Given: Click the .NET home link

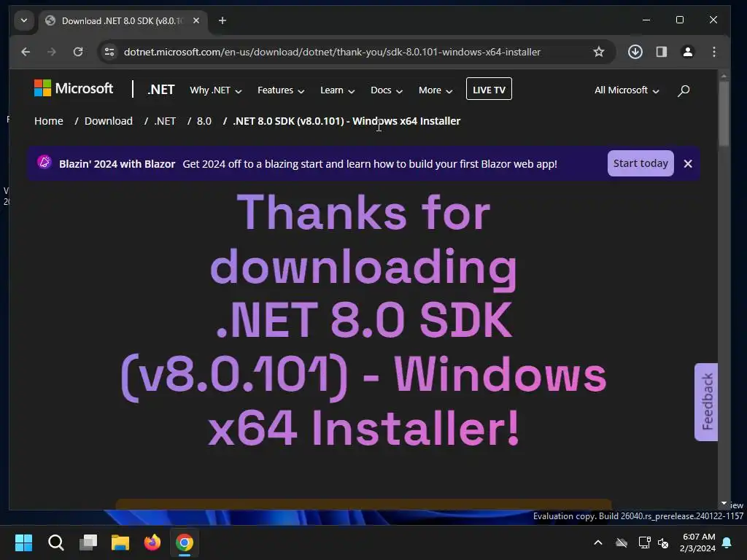Looking at the screenshot, I should click(161, 90).
